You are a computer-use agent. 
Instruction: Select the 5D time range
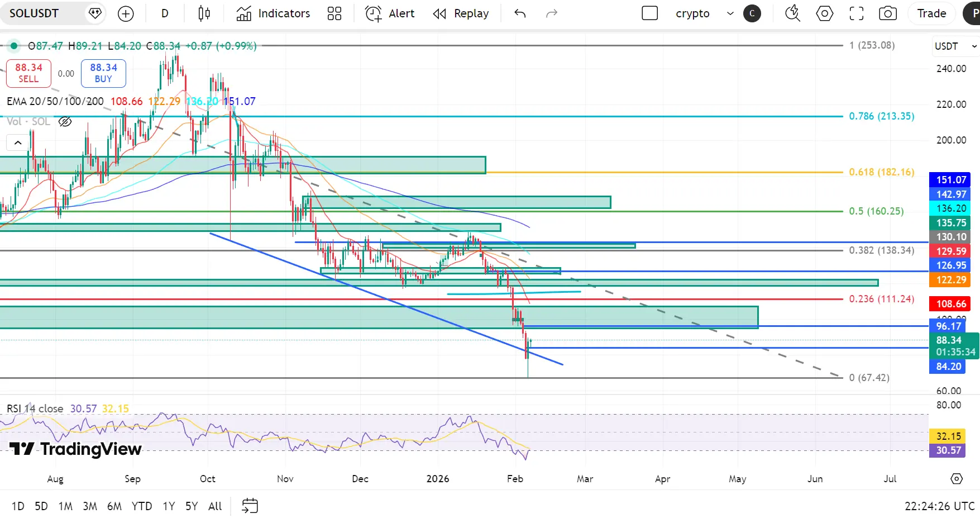tap(41, 506)
